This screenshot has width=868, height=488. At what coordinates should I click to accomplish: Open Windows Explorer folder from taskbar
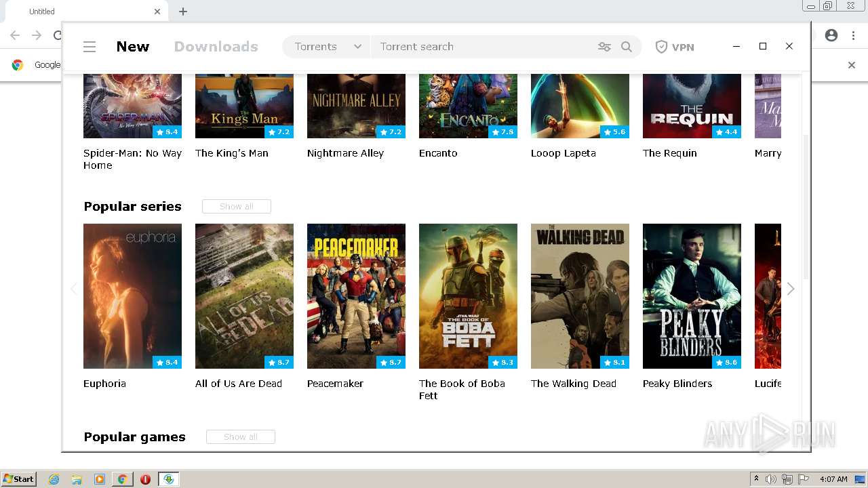click(x=77, y=479)
